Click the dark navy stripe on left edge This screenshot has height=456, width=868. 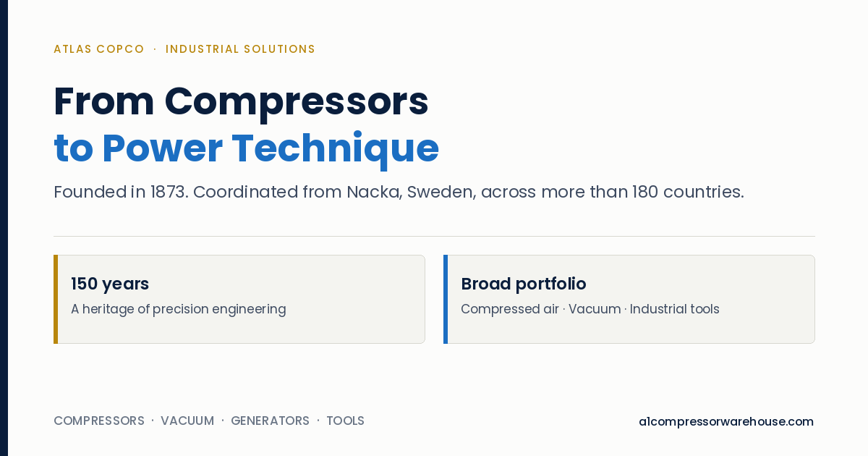[4, 228]
